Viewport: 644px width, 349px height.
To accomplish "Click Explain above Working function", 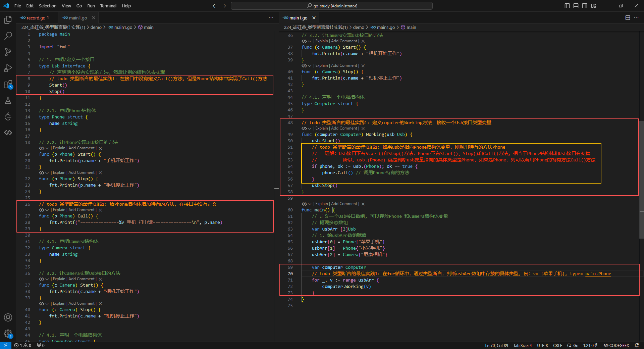I will (322, 128).
